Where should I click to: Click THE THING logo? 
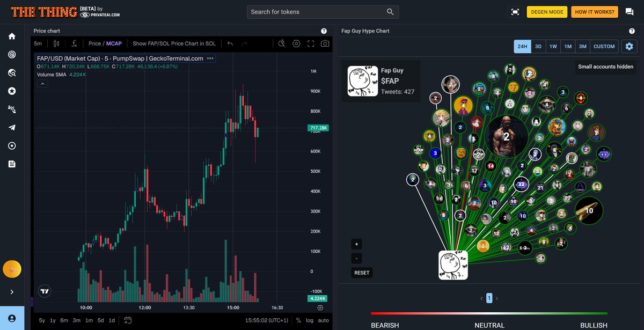click(43, 12)
